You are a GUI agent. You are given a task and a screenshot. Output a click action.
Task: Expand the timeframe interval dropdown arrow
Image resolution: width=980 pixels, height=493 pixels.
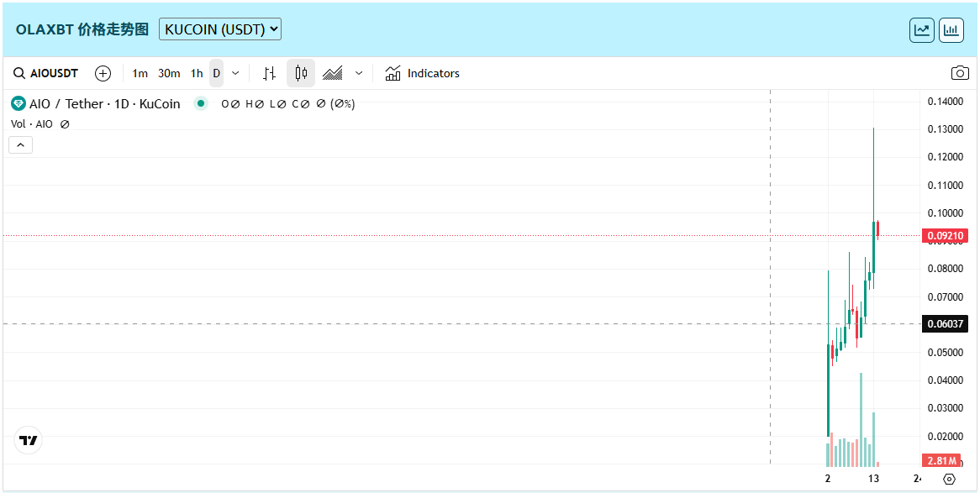[235, 73]
